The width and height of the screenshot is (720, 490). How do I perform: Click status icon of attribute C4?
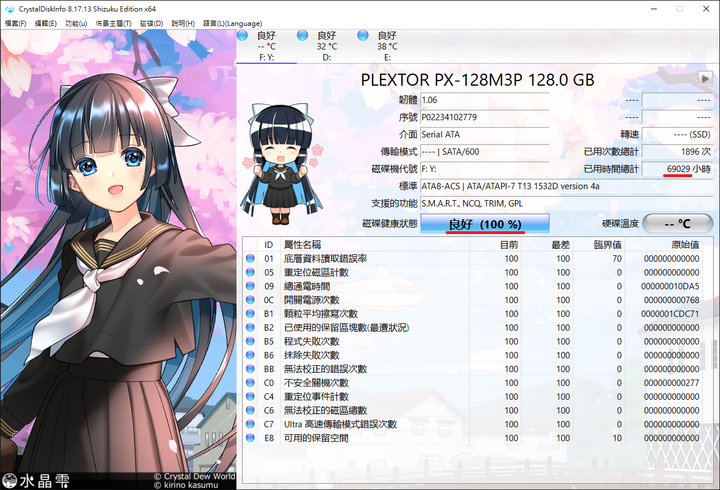point(250,396)
